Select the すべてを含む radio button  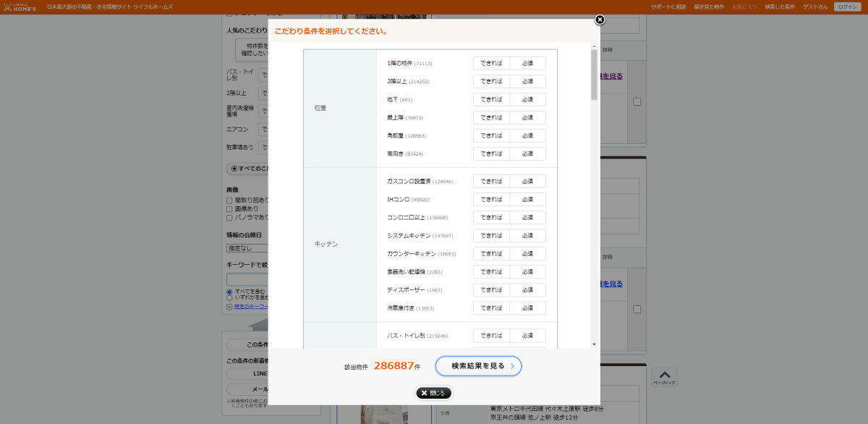tap(229, 292)
